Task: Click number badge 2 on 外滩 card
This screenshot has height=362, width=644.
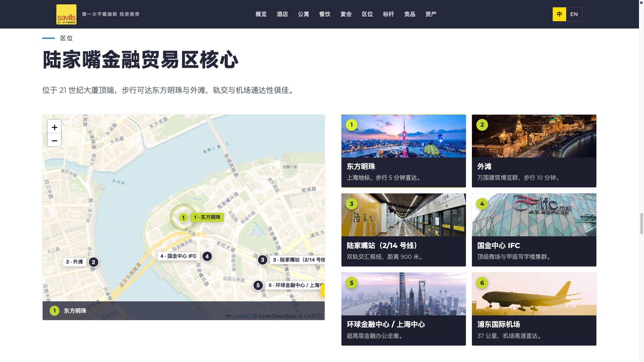Action: (482, 125)
